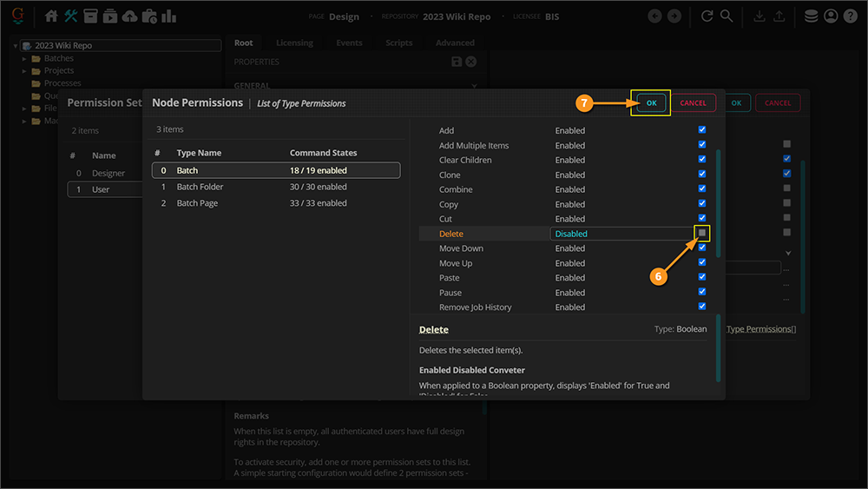
Task: Expand the Projects folder in tree
Action: pyautogui.click(x=24, y=71)
